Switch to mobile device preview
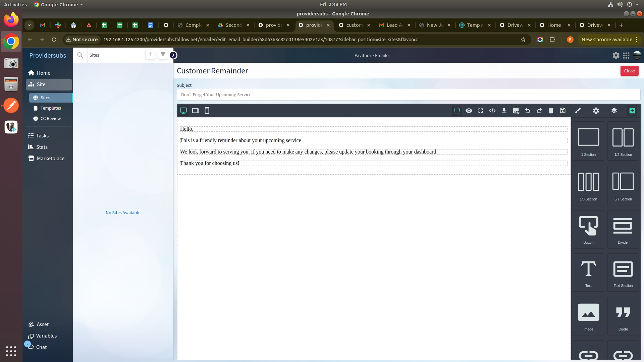The height and width of the screenshot is (362, 644). click(207, 111)
